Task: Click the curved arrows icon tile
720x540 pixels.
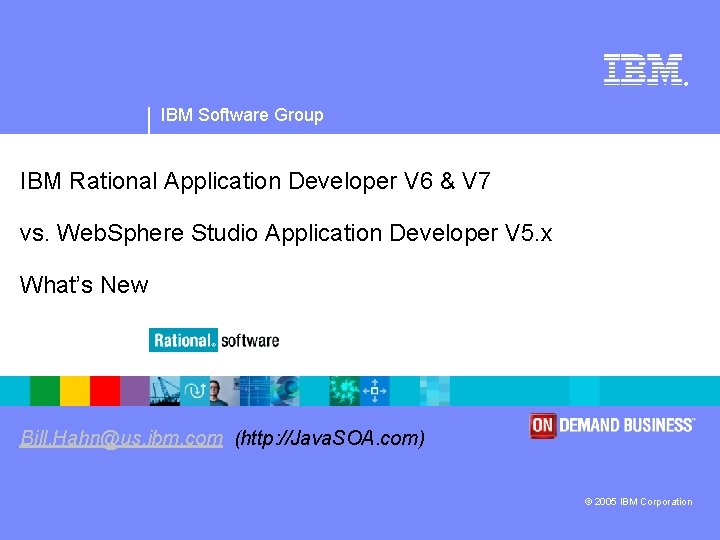Action: [195, 391]
